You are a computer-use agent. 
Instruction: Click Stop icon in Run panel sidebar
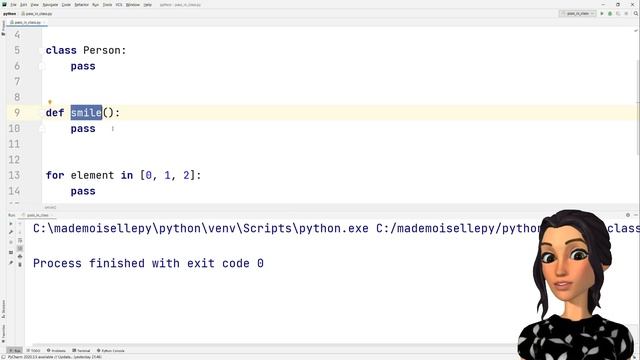pos(11,242)
